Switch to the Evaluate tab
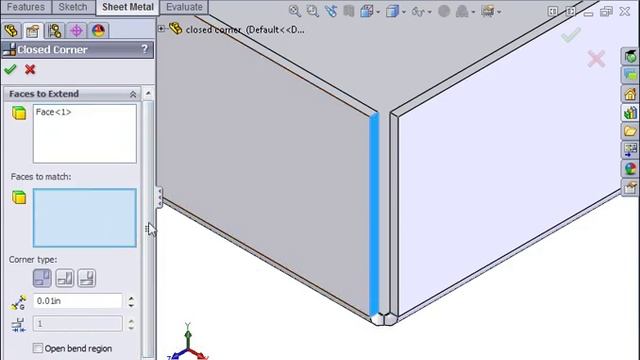 [184, 7]
